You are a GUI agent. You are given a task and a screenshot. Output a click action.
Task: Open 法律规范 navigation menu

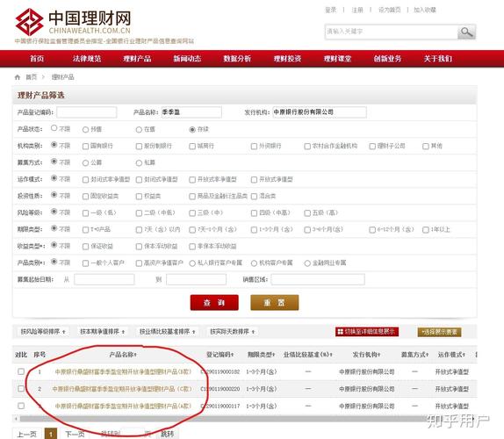(x=87, y=59)
